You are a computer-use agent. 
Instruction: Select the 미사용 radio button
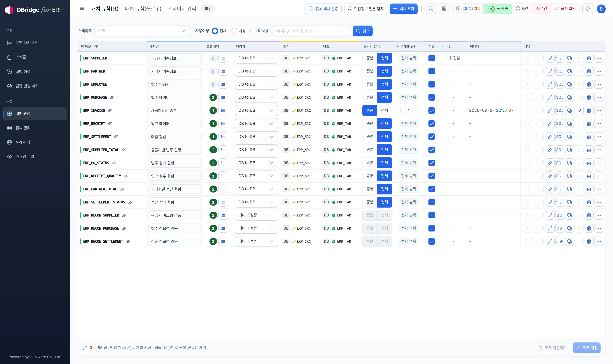[x=253, y=31]
